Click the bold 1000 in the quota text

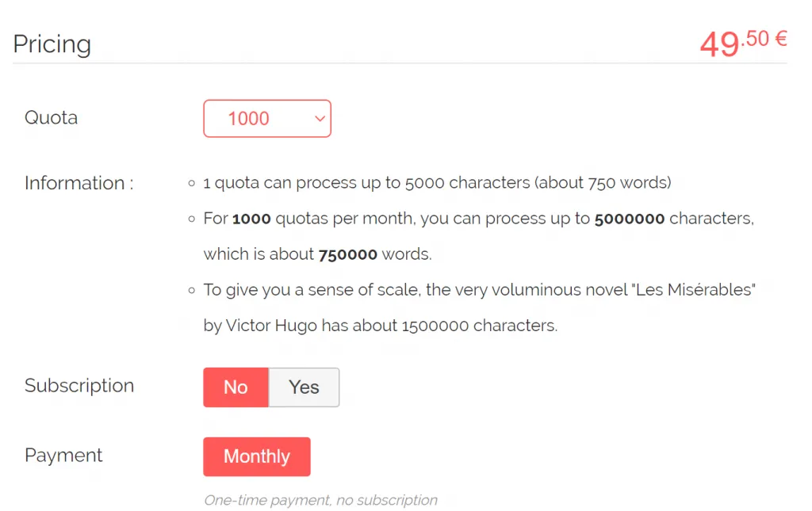(x=251, y=219)
